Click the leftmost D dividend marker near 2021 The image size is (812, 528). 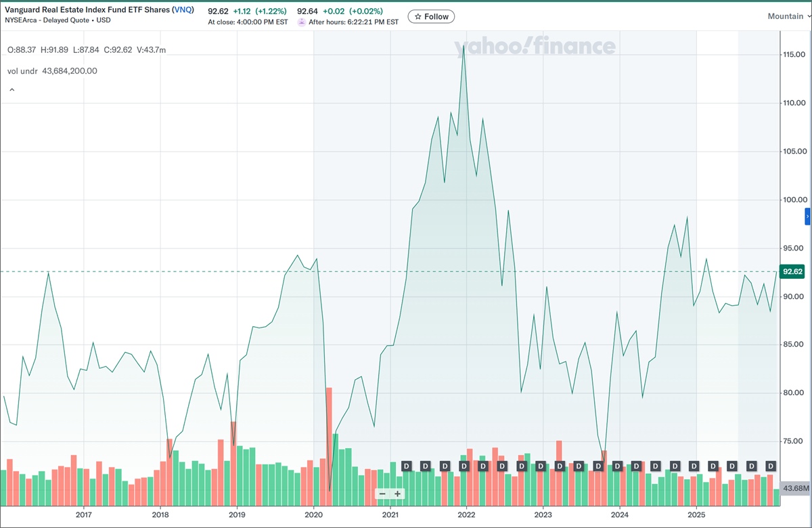406,466
